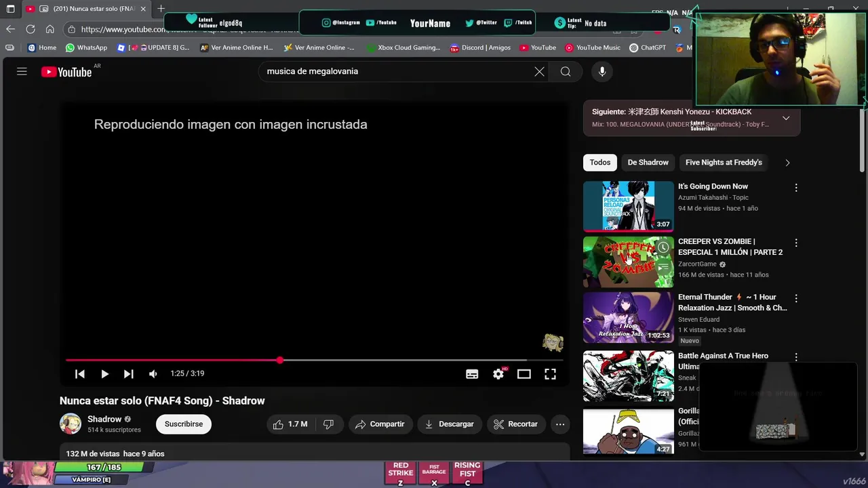
Task: Select the De Shadrow filter chip
Action: [648, 163]
